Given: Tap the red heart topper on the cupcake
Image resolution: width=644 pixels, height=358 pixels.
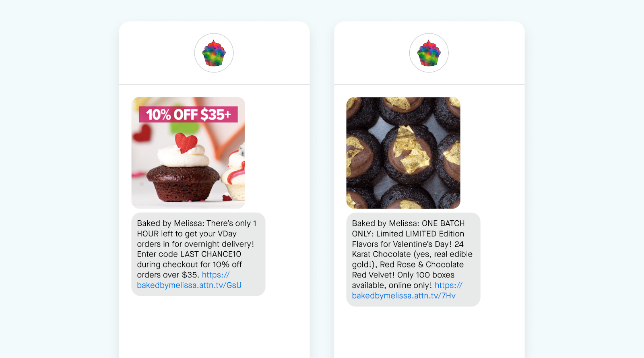Looking at the screenshot, I should pos(186,143).
